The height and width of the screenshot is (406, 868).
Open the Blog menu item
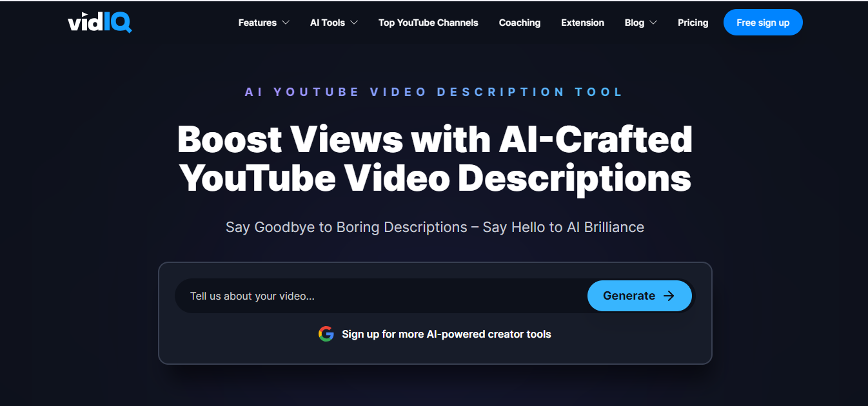(x=641, y=23)
